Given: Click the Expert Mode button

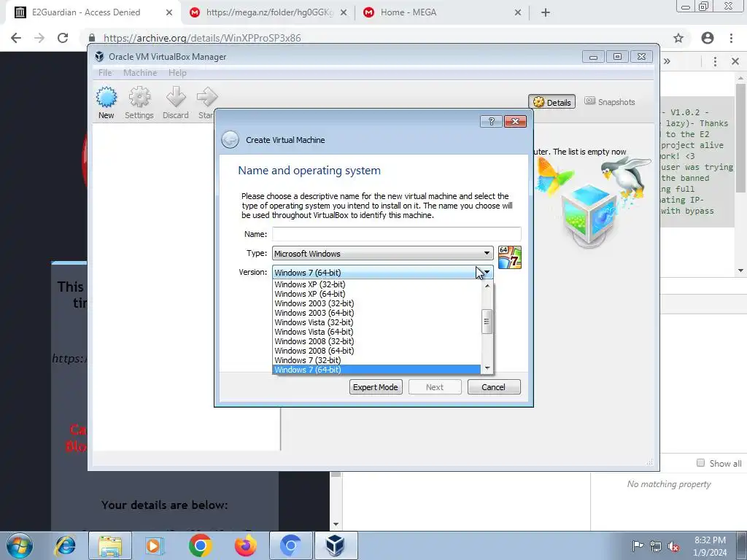Looking at the screenshot, I should tap(376, 387).
